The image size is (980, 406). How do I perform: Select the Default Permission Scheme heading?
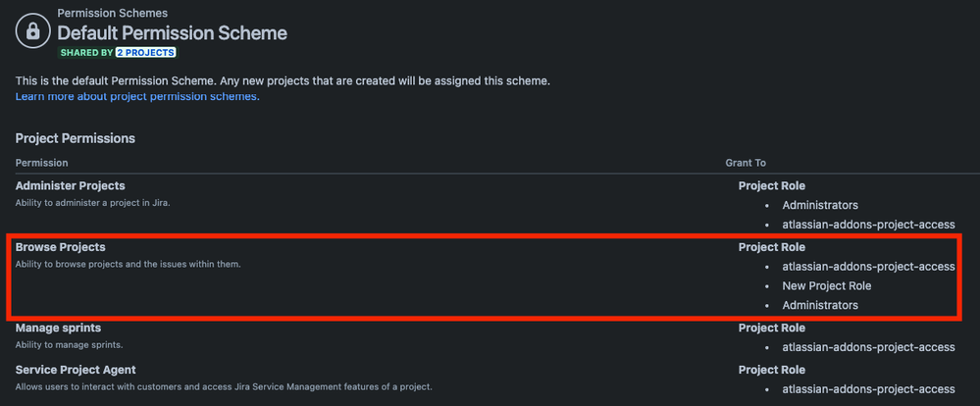pos(173,32)
